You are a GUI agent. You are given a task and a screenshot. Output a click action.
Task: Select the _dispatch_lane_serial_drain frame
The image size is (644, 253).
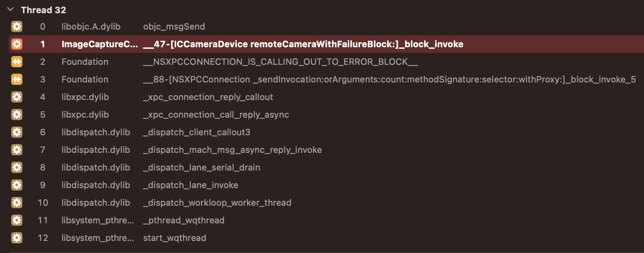tap(202, 167)
